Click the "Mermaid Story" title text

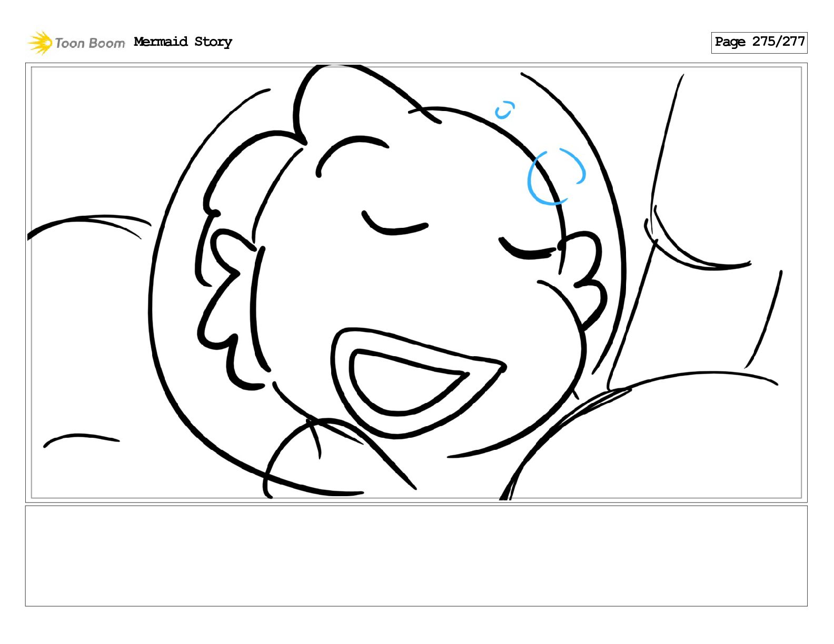pos(183,42)
